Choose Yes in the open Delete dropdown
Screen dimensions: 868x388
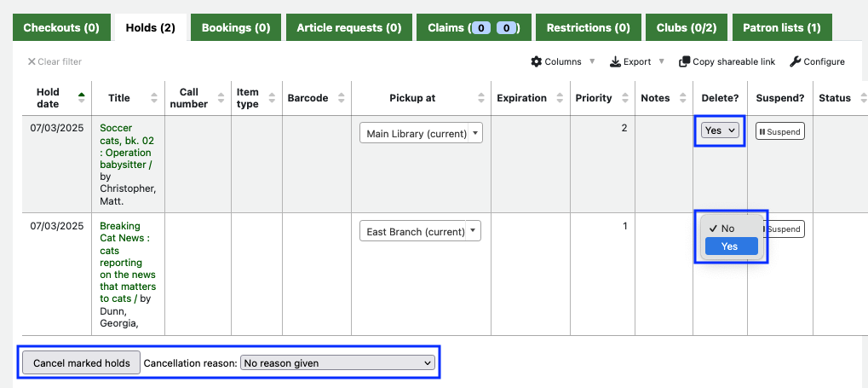[x=729, y=246]
